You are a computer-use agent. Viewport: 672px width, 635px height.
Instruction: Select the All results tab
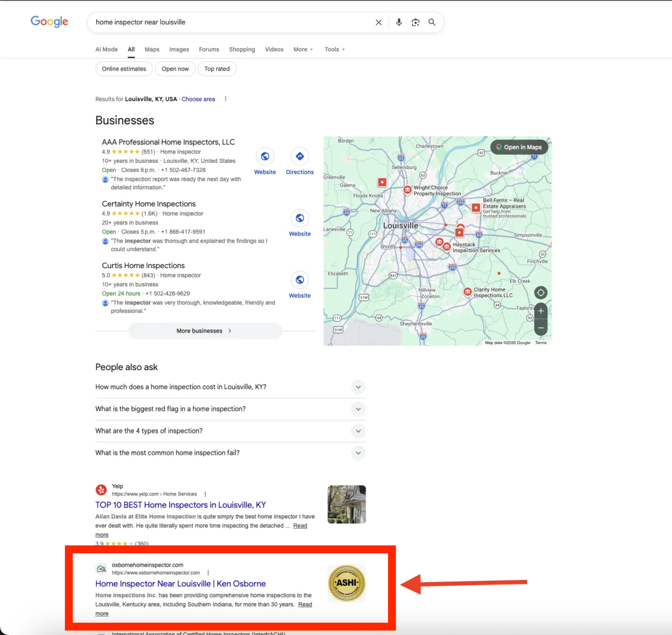(131, 49)
